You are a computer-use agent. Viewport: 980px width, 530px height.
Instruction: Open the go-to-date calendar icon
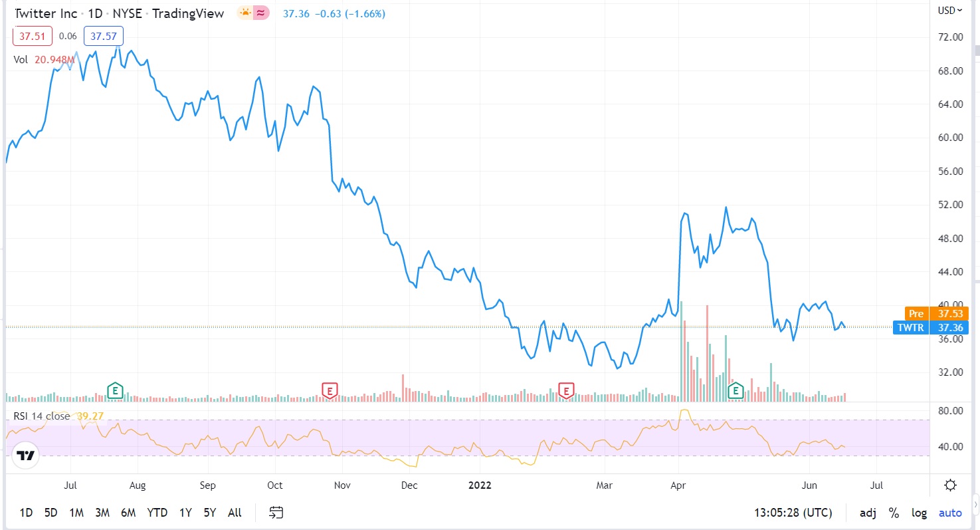coord(276,513)
